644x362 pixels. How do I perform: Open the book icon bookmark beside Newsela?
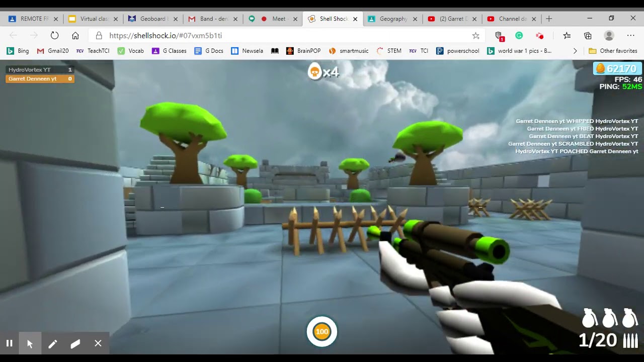(275, 51)
